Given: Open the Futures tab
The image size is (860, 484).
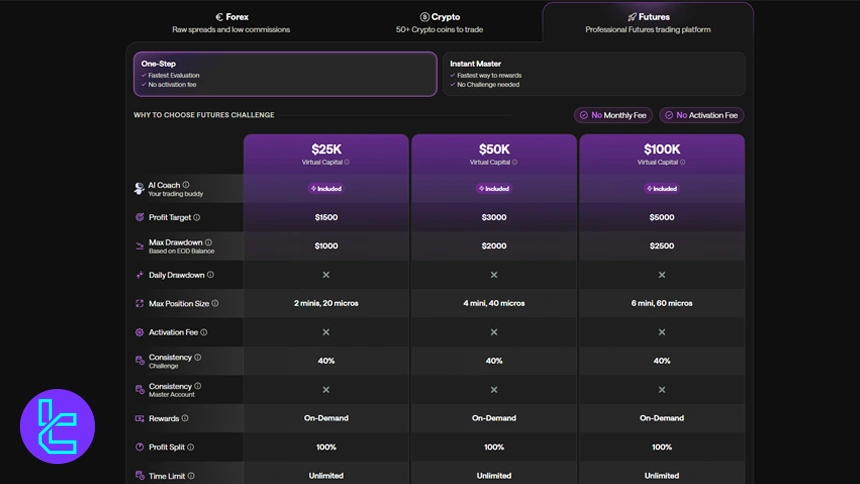Looking at the screenshot, I should pyautogui.click(x=648, y=22).
